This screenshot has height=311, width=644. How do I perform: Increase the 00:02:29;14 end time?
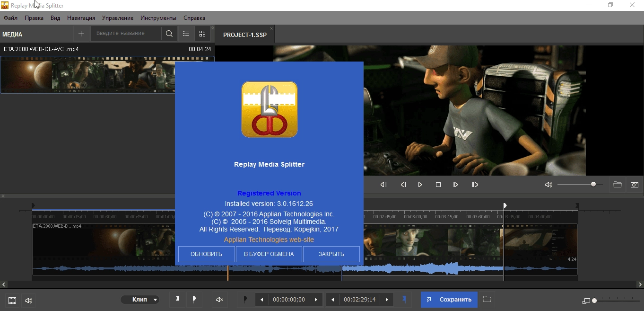click(x=387, y=300)
